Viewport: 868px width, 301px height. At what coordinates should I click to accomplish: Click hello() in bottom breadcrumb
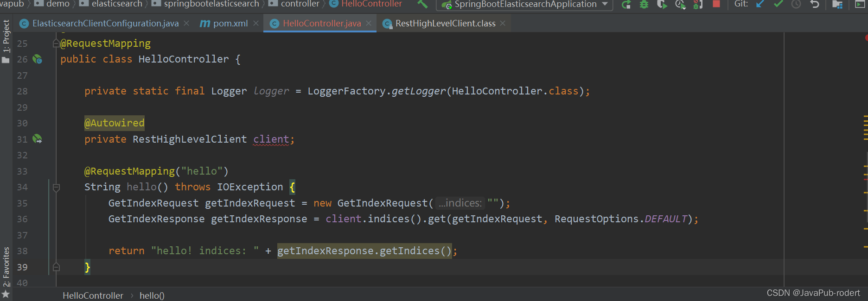coord(152,295)
